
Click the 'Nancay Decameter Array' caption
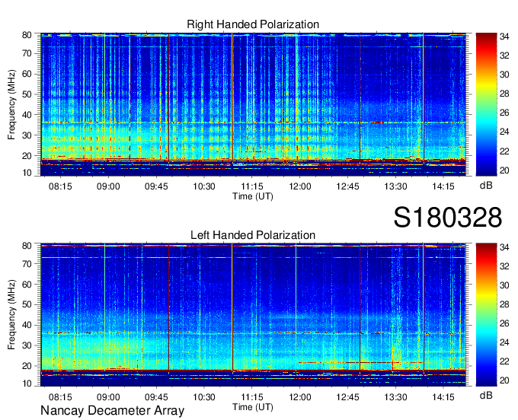click(x=112, y=411)
